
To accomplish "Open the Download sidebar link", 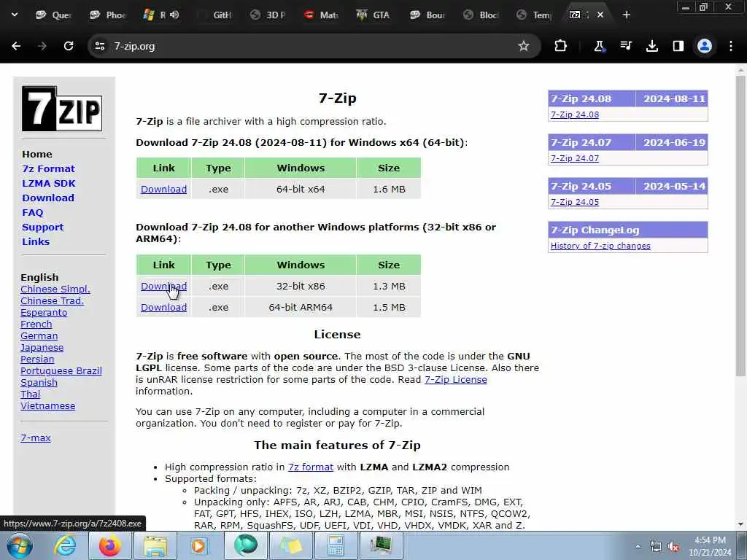I will tap(48, 198).
